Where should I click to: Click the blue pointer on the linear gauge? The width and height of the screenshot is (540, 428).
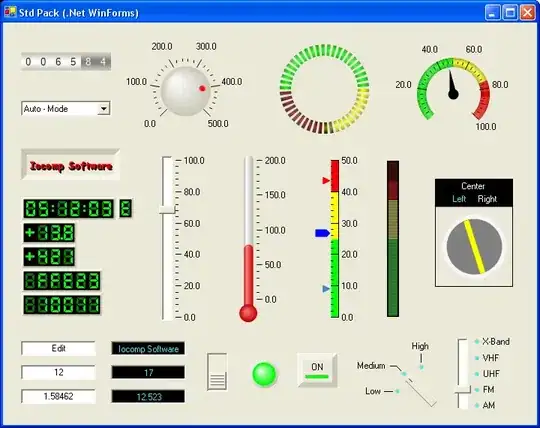click(322, 233)
